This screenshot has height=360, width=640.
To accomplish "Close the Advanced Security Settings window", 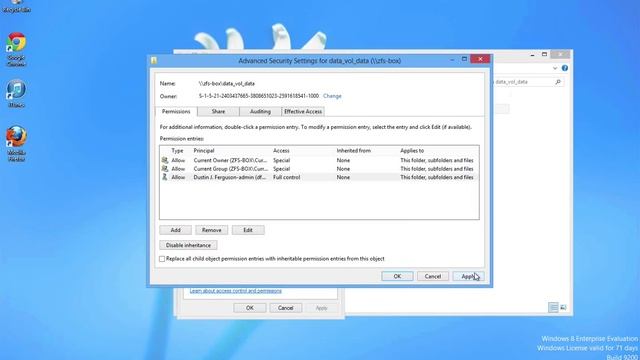I will 480,59.
